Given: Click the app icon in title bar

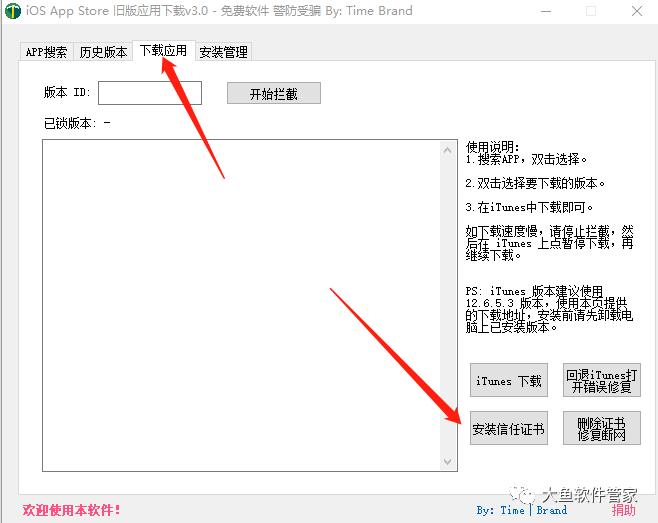Looking at the screenshot, I should tap(13, 11).
